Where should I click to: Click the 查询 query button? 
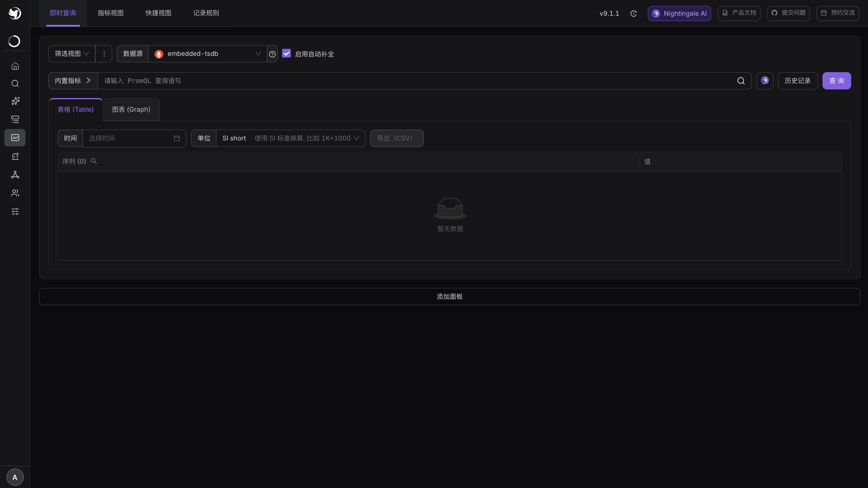(837, 81)
